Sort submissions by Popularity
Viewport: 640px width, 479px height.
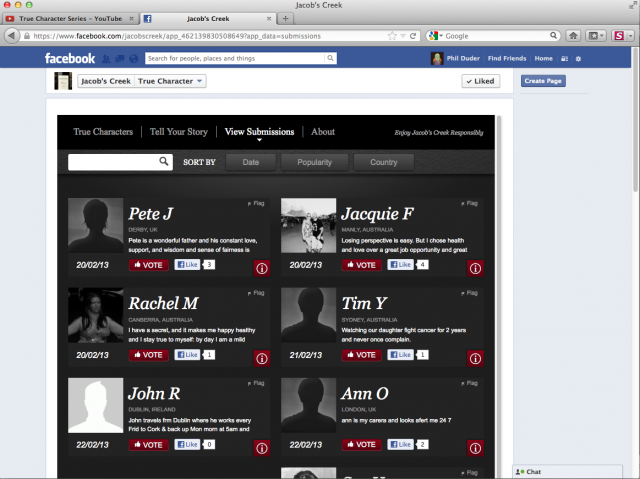click(315, 162)
